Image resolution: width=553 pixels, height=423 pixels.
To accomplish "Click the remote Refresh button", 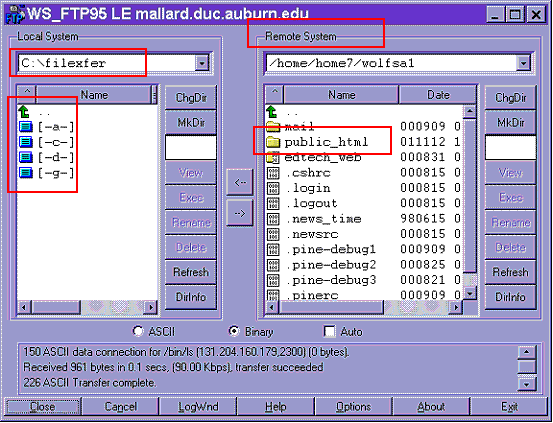I will 510,272.
